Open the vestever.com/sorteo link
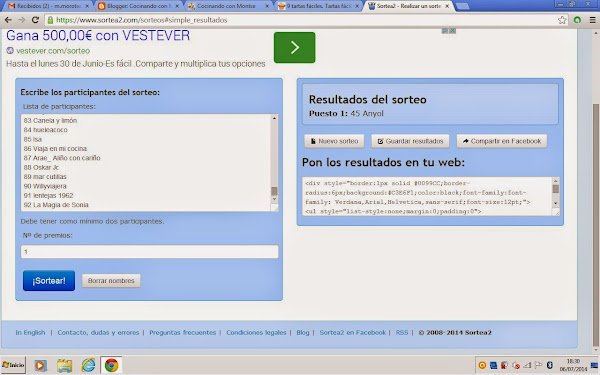The image size is (600, 375). [53, 51]
